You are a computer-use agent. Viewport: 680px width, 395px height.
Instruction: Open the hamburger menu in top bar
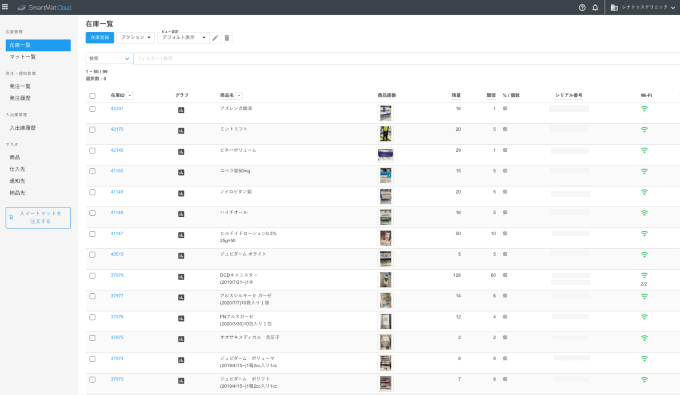(x=5, y=7)
